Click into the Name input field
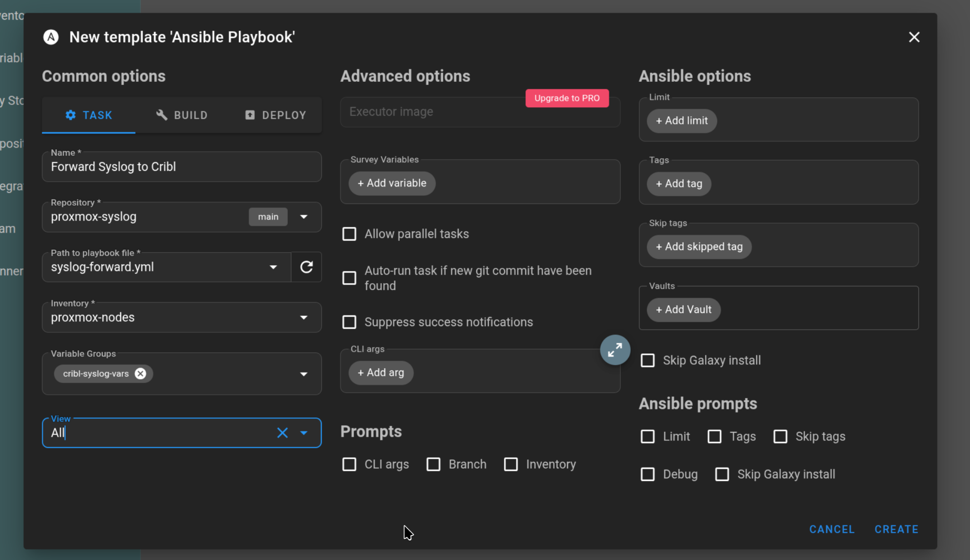This screenshot has width=970, height=560. [182, 167]
